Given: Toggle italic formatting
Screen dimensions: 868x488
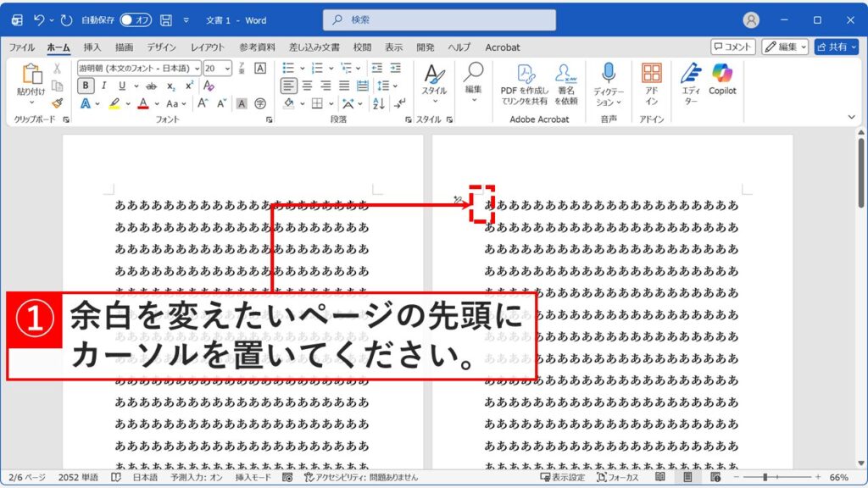Looking at the screenshot, I should 103,86.
